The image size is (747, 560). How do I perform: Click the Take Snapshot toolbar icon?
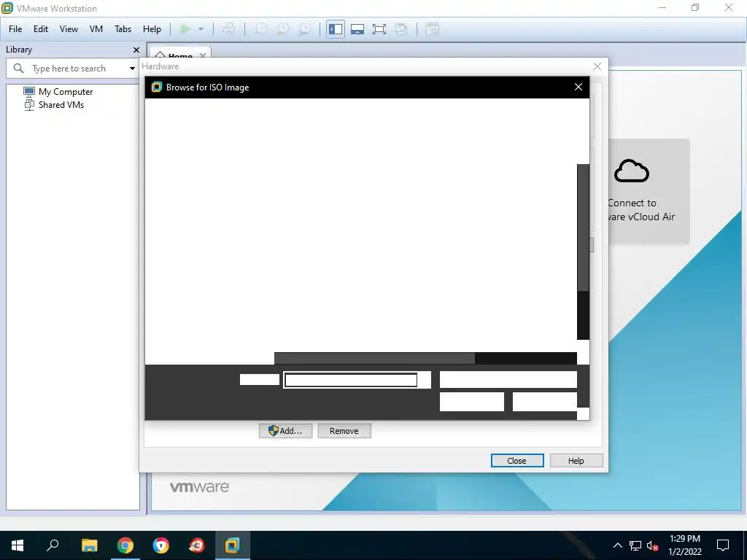click(x=260, y=29)
